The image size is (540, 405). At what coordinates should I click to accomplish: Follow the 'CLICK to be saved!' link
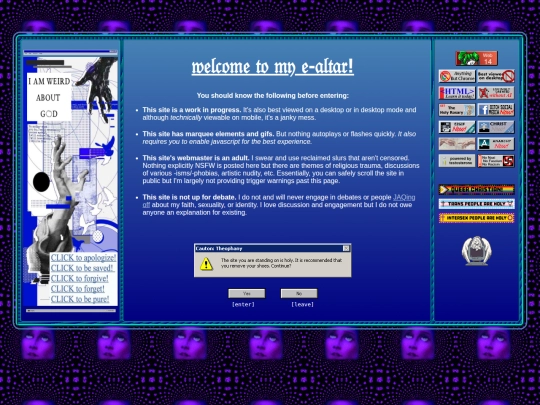coord(82,268)
